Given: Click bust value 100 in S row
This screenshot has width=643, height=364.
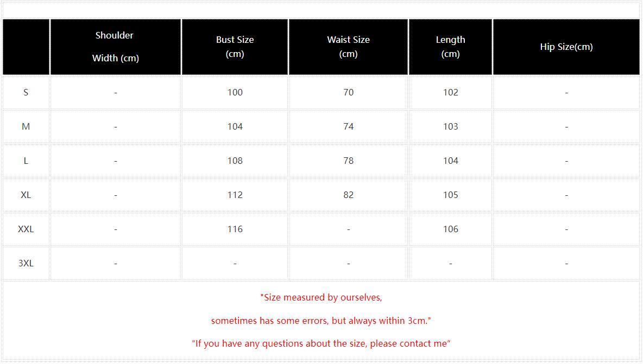Looking at the screenshot, I should [235, 93].
